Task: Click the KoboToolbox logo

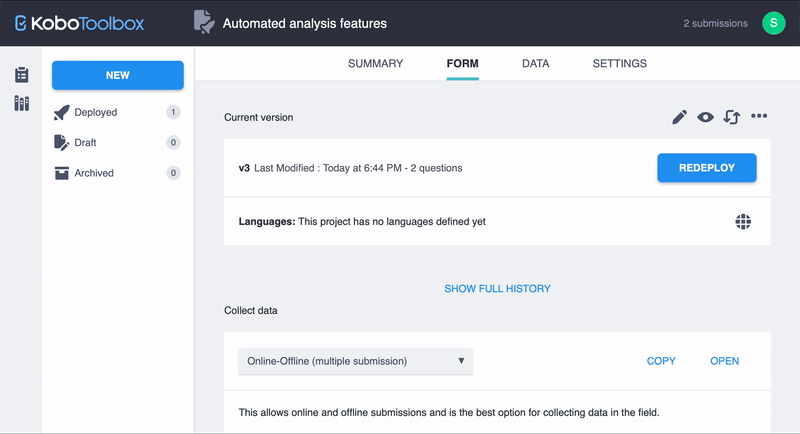Action: [79, 23]
